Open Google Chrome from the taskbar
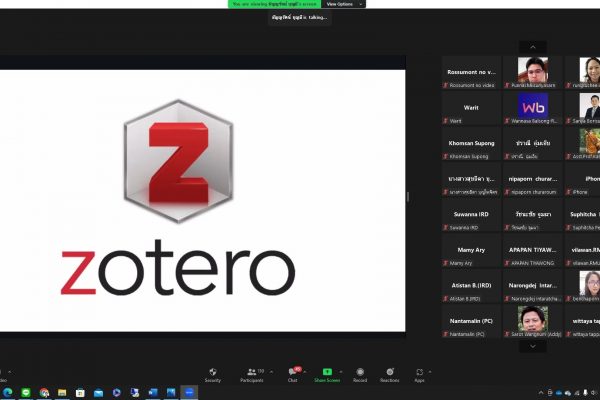The height and width of the screenshot is (400, 600). (44, 392)
